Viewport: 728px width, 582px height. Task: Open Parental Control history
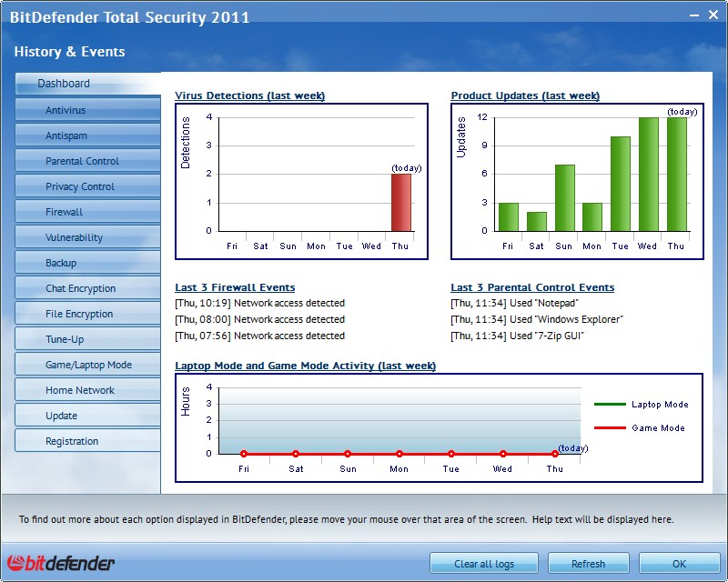tap(88, 161)
